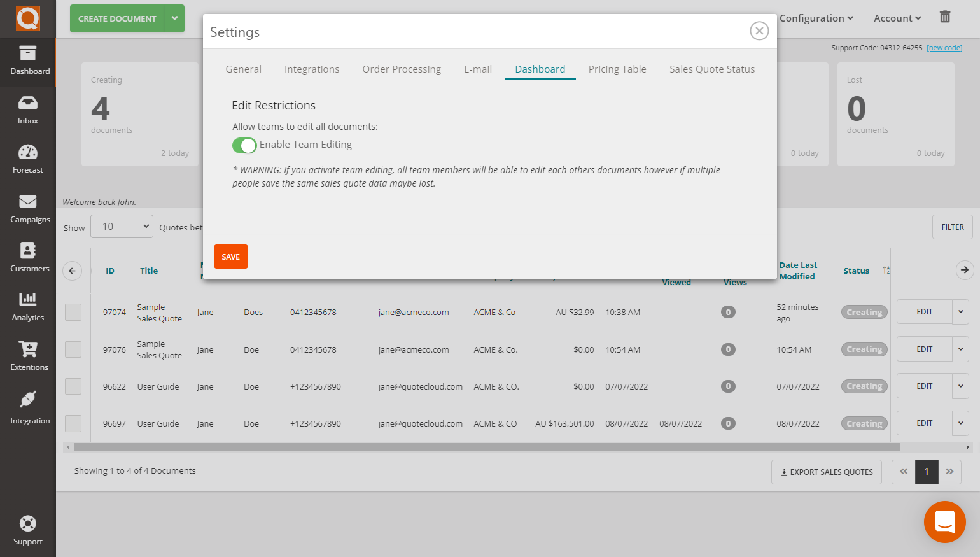The width and height of the screenshot is (980, 557).
Task: Switch to the Pricing Table settings tab
Action: (x=617, y=69)
